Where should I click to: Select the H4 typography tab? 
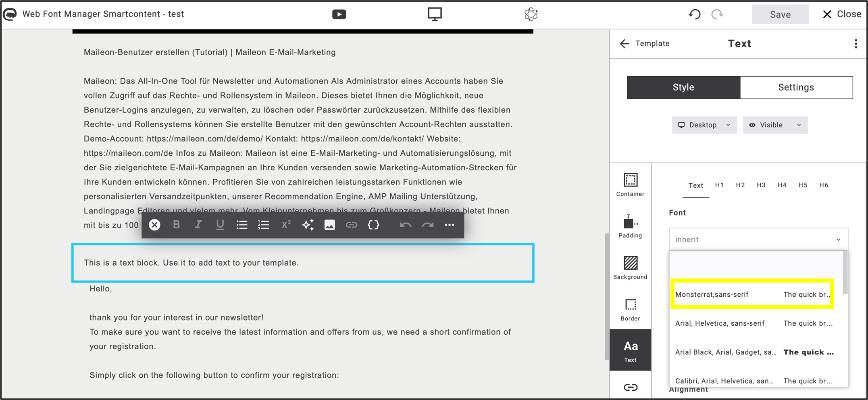pyautogui.click(x=782, y=185)
